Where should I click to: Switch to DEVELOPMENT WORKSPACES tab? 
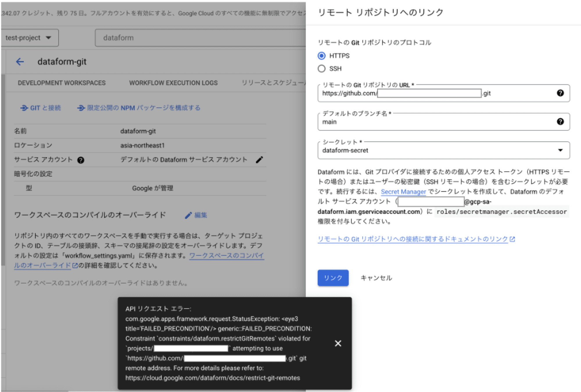[62, 83]
